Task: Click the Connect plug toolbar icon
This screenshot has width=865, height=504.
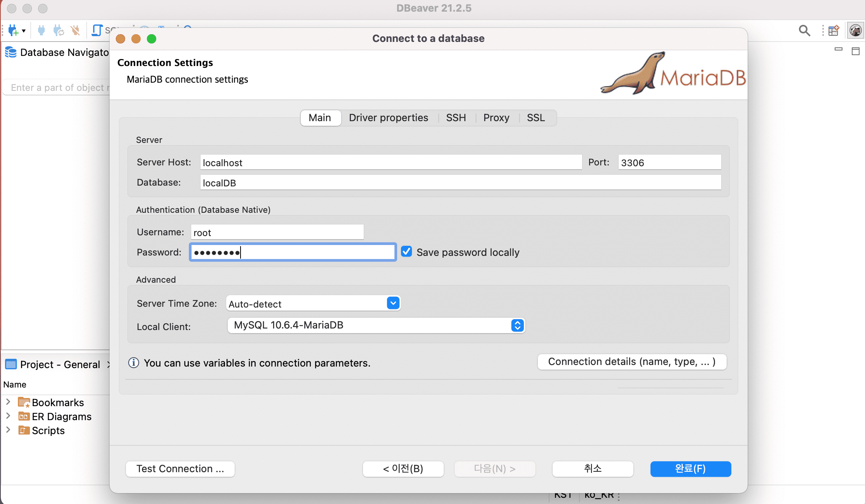Action: click(41, 30)
